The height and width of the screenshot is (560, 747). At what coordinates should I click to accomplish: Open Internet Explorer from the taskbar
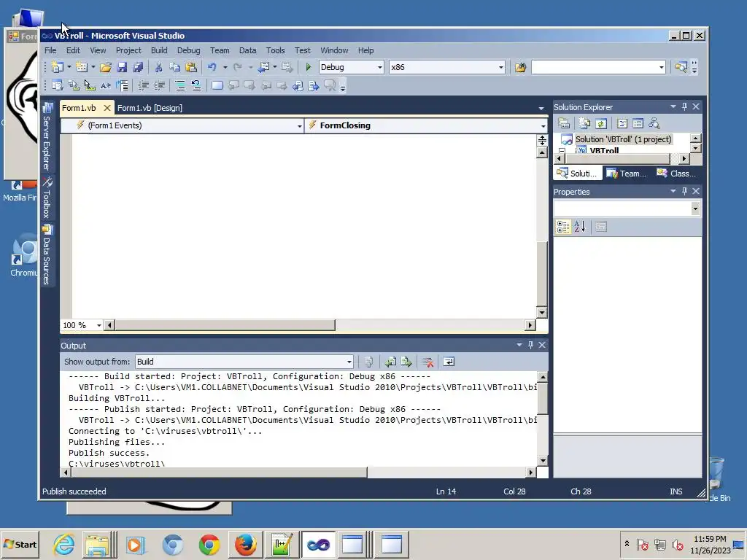[63, 544]
